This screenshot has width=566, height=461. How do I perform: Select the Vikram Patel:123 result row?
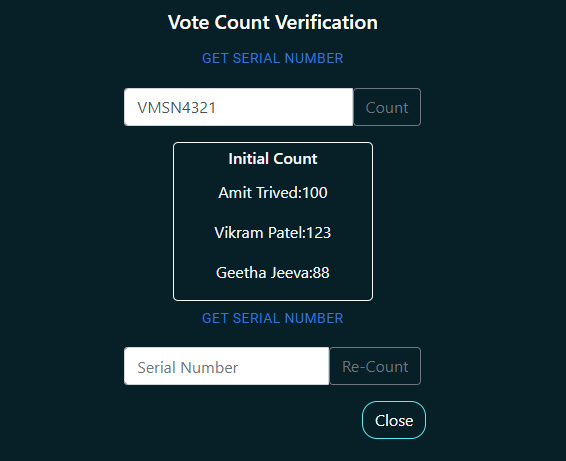click(273, 233)
